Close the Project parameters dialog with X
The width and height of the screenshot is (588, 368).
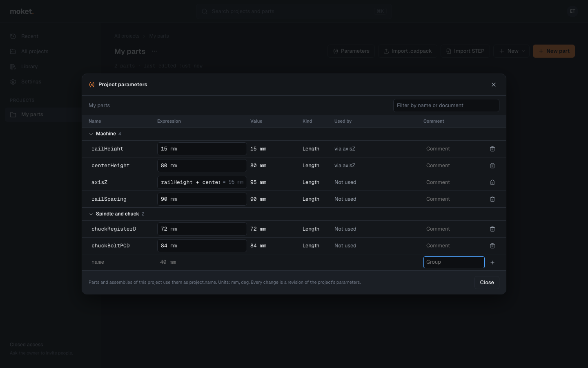coord(494,85)
